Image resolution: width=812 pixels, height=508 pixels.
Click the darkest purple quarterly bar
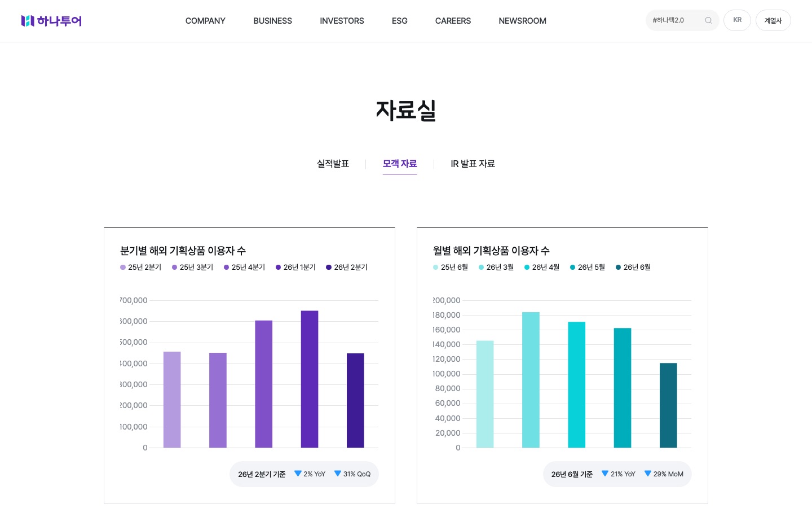[x=355, y=401]
